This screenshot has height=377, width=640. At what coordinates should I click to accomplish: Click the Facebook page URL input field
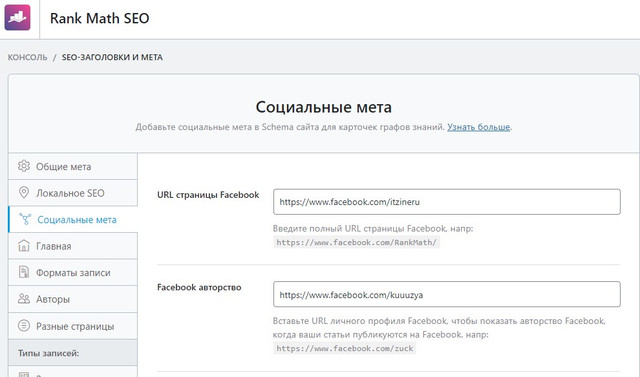click(x=447, y=202)
